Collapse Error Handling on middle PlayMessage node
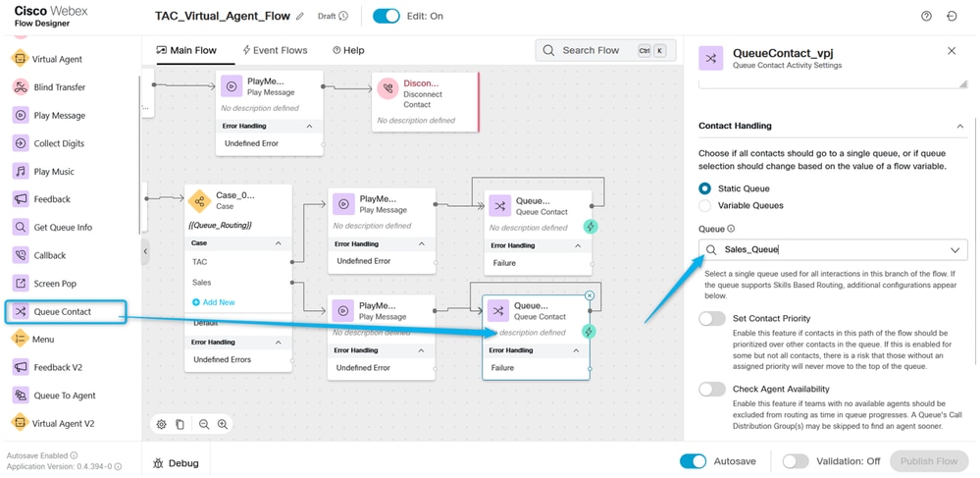This screenshot has height=478, width=980. 421,244
